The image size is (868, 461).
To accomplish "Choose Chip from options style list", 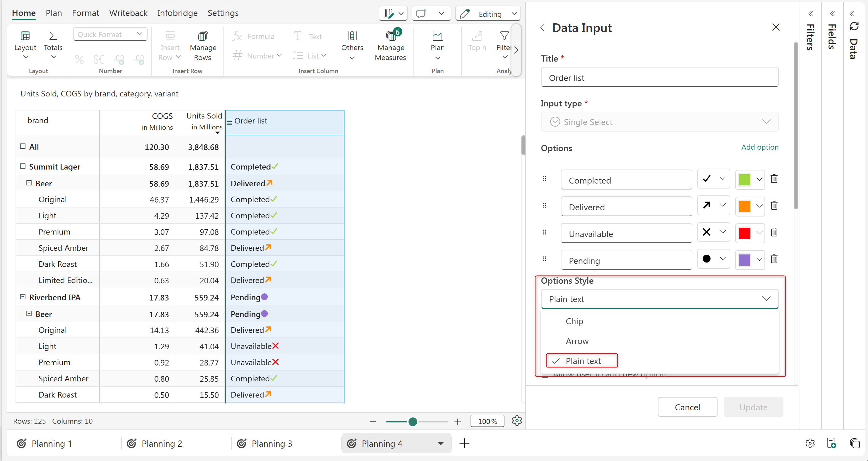I will (574, 321).
